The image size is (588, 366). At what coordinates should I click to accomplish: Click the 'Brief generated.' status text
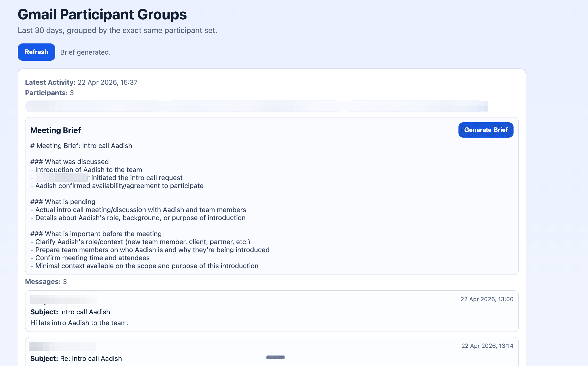(x=85, y=52)
